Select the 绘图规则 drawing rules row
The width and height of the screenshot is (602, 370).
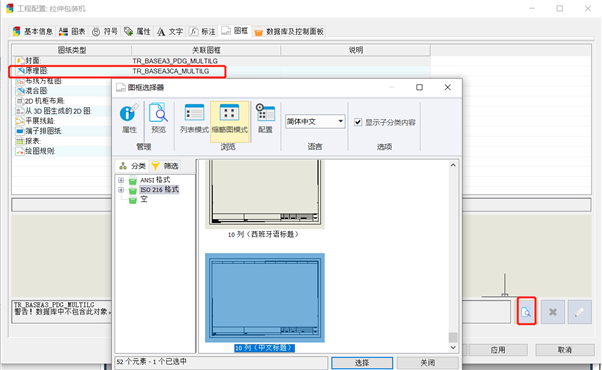click(62, 151)
